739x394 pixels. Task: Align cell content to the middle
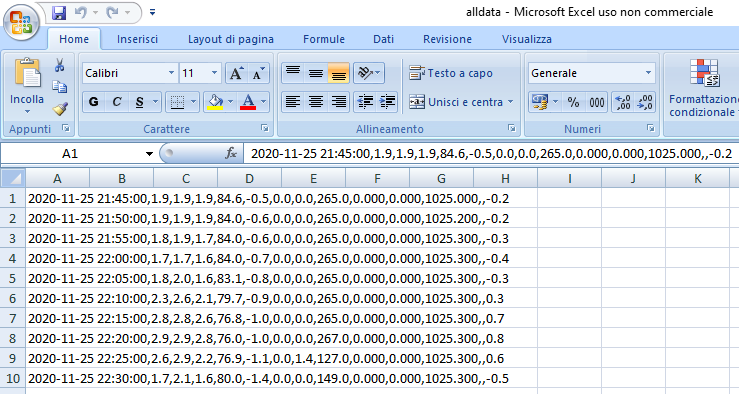315,73
